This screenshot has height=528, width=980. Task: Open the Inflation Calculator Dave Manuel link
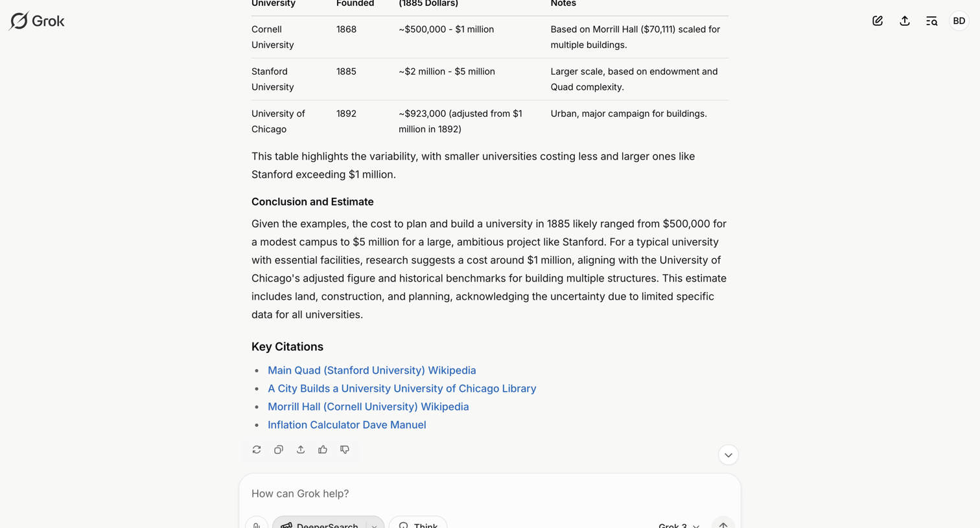click(347, 425)
